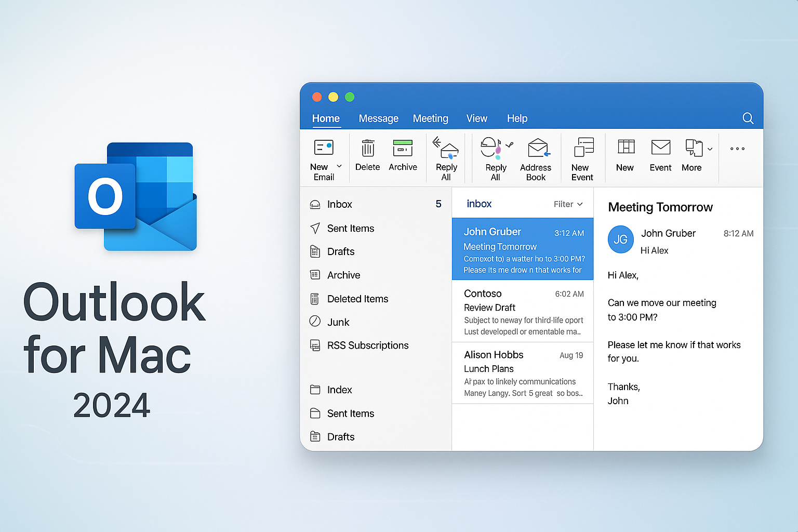Click the JG sender avatar
798x532 pixels.
click(620, 240)
